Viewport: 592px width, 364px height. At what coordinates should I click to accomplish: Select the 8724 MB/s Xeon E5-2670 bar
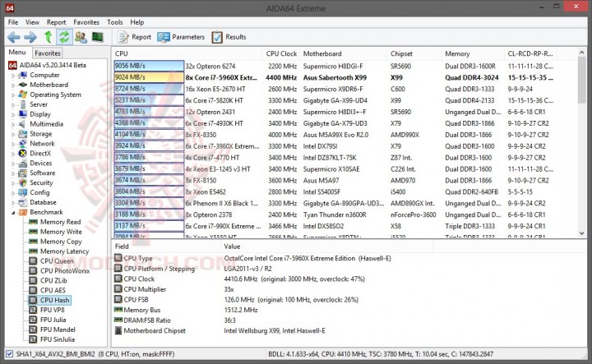point(149,89)
